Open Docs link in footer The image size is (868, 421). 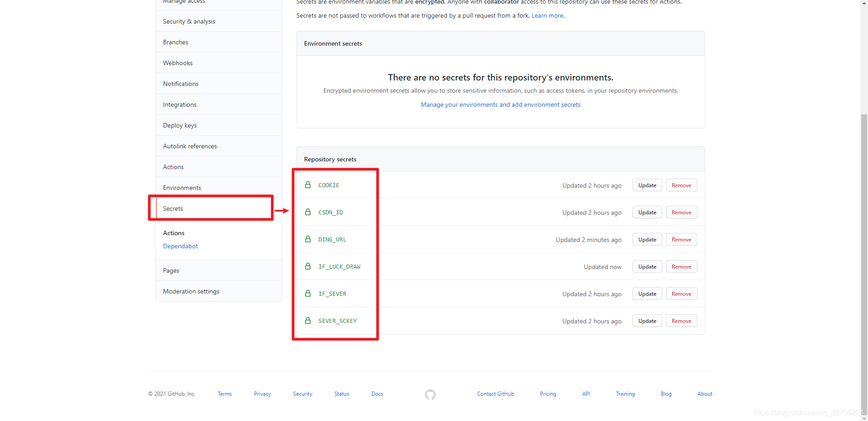coord(377,394)
